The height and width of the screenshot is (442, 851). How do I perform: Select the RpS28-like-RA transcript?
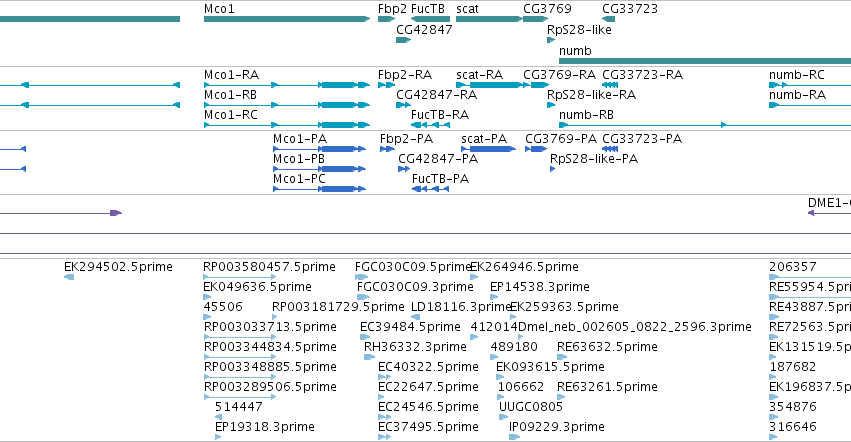point(551,105)
